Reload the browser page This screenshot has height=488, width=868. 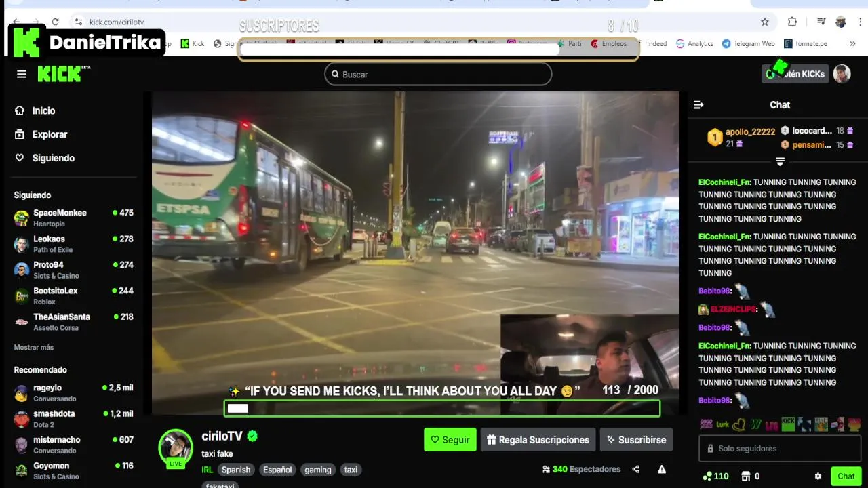coord(55,22)
